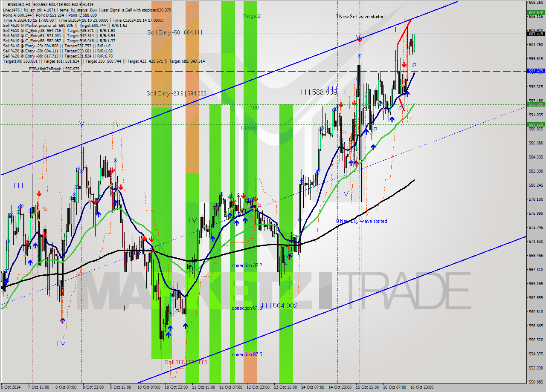Screen dimensions: 546x392
Task: Click the '12 Oct 23:00' time axis label
Action: coord(258,387)
